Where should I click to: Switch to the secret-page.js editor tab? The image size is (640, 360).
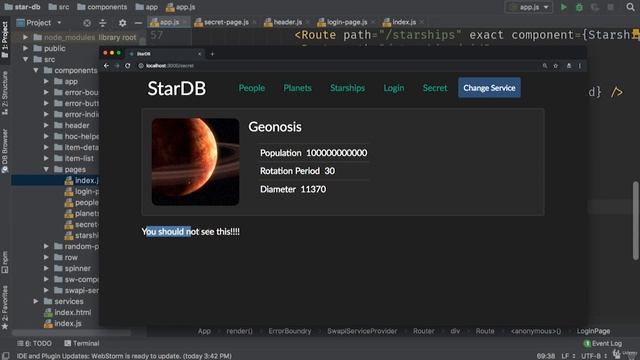(x=226, y=22)
